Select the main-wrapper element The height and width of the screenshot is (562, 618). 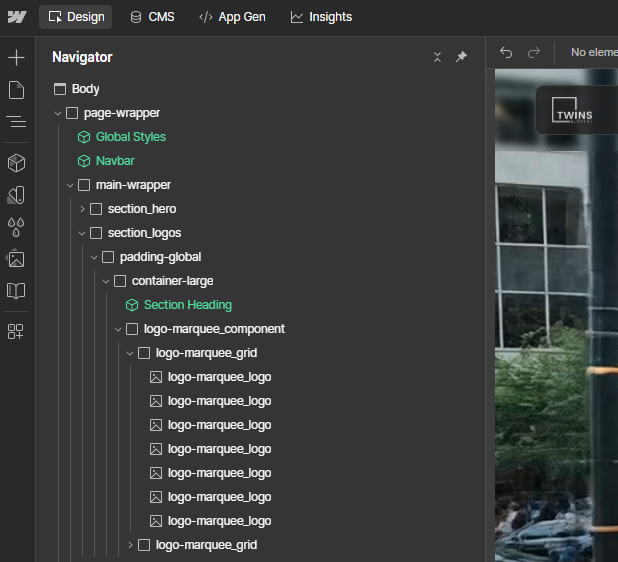point(133,185)
